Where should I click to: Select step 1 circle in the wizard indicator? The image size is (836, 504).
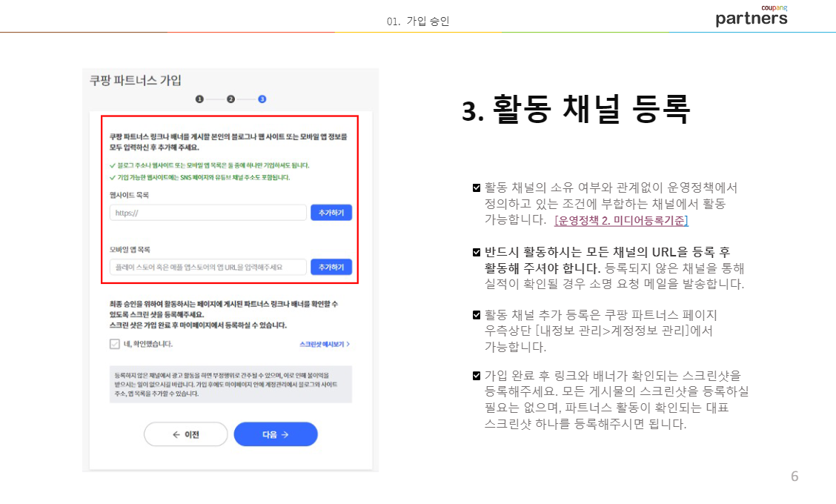[199, 99]
